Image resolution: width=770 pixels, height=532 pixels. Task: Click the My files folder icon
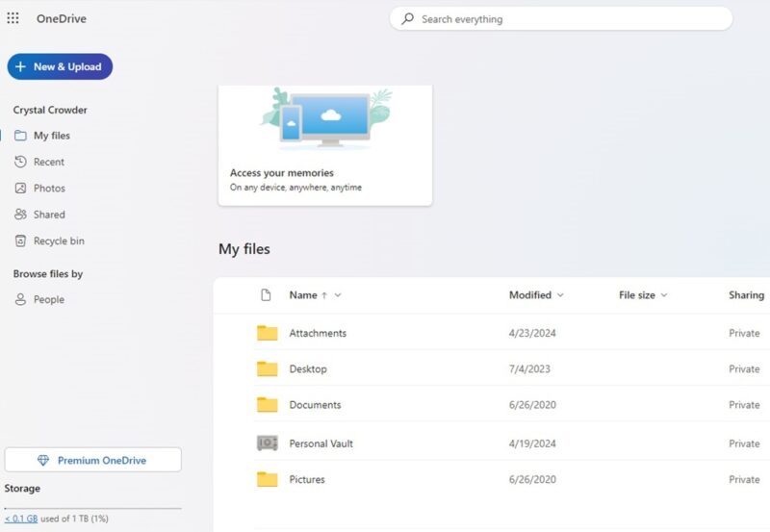pos(20,136)
